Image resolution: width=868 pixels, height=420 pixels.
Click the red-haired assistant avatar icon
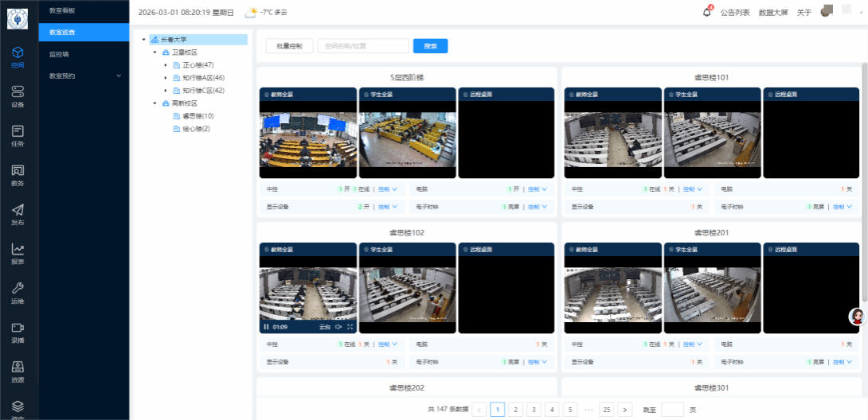[857, 317]
